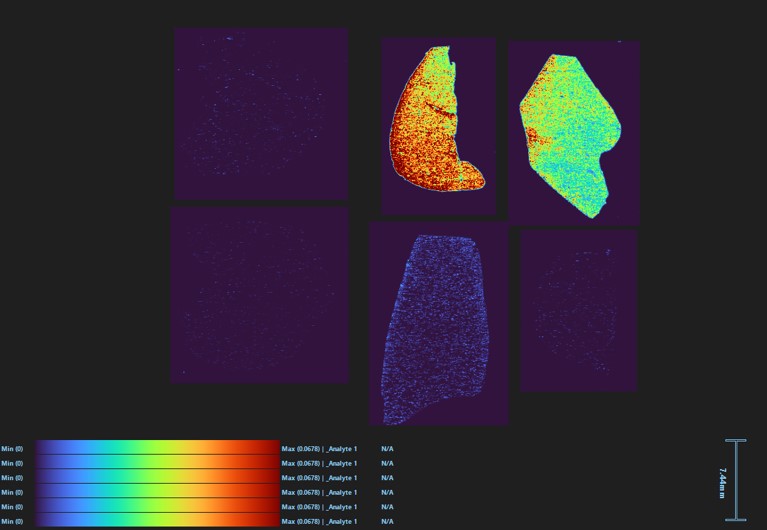Click the N/A value in the bottom legend row
This screenshot has width=767, height=530.
click(387, 522)
